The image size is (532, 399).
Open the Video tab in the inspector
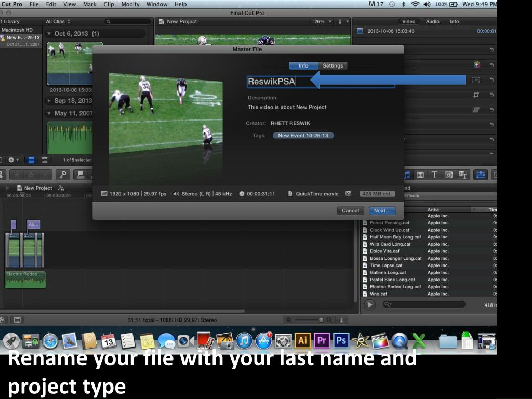click(x=408, y=21)
